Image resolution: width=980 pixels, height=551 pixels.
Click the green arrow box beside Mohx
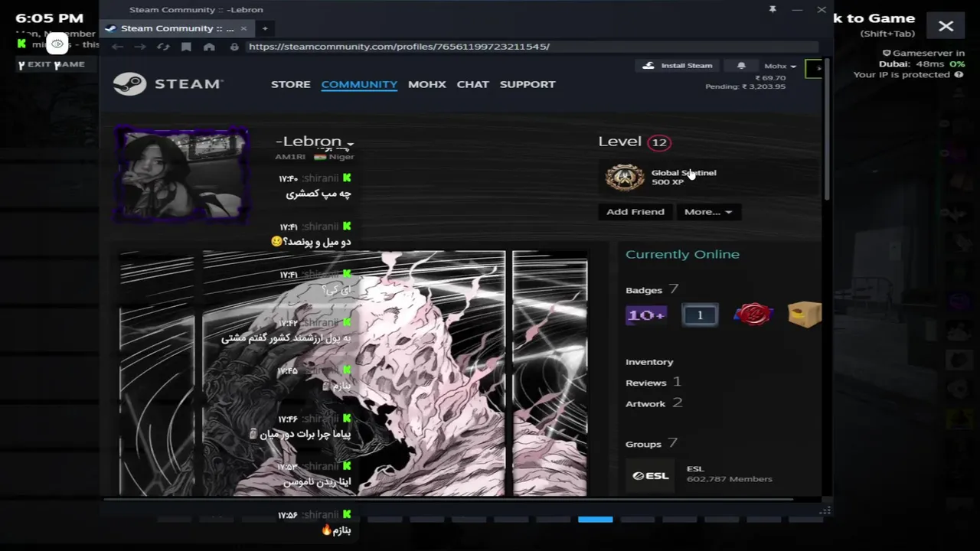(x=814, y=68)
